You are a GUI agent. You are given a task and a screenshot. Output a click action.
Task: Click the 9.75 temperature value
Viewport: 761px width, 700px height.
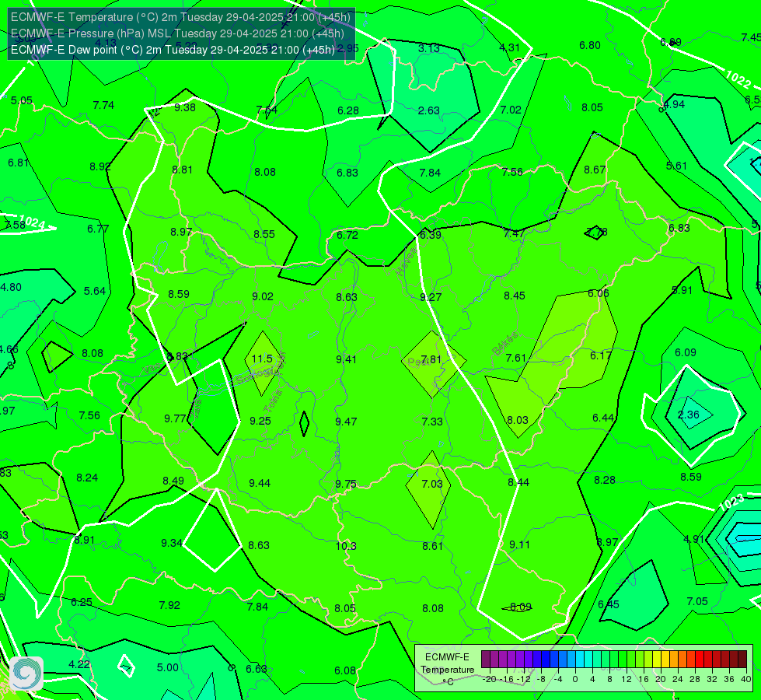346,484
